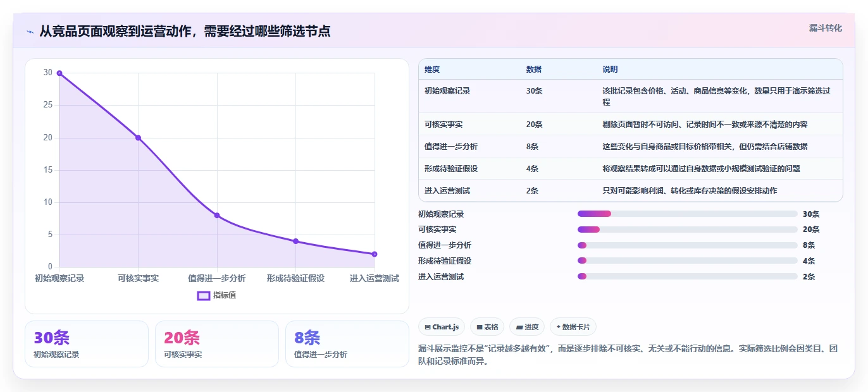Click the 说明 column header

610,69
